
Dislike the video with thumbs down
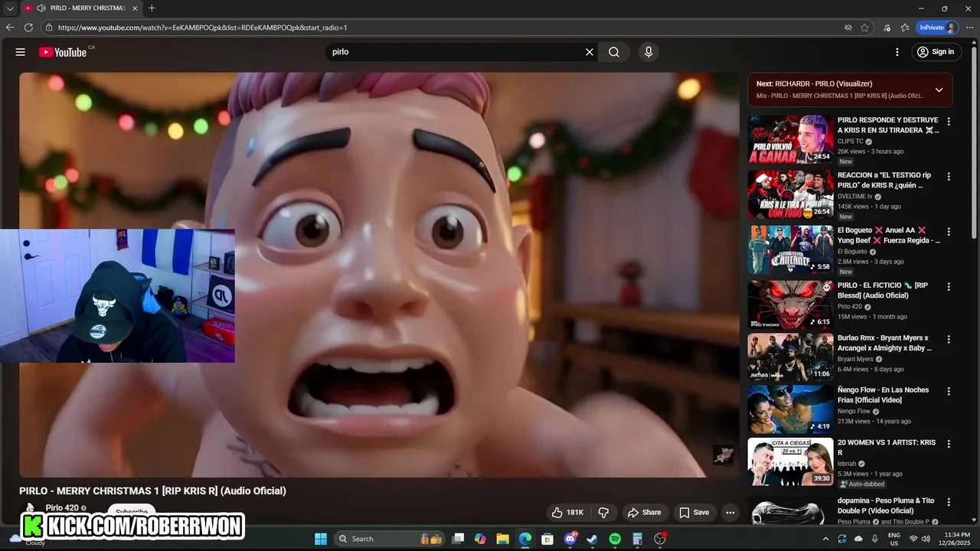coord(603,513)
